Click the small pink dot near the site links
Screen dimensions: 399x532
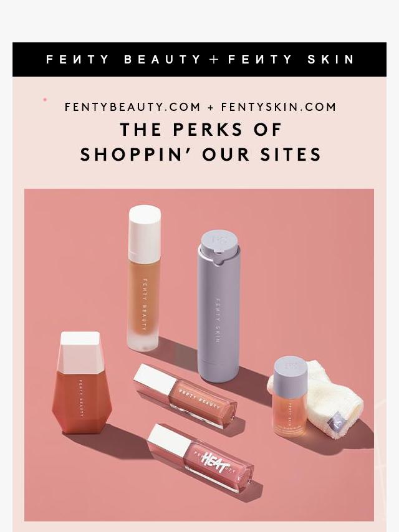click(x=44, y=100)
